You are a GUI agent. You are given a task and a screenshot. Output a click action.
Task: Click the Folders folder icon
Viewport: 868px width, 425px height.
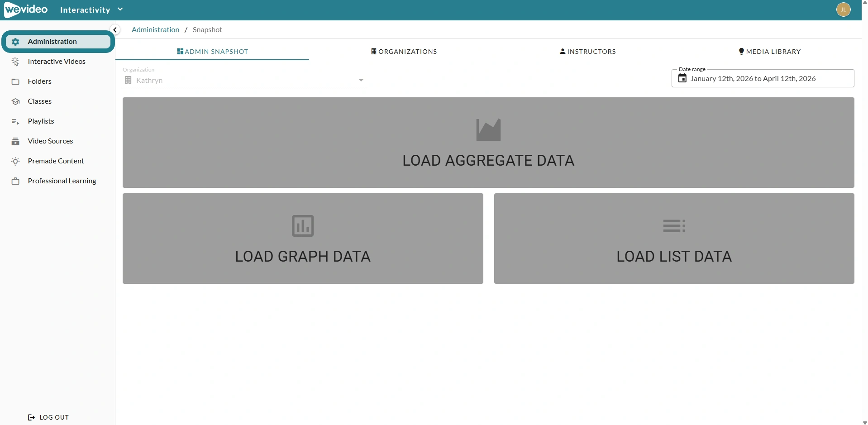click(15, 81)
